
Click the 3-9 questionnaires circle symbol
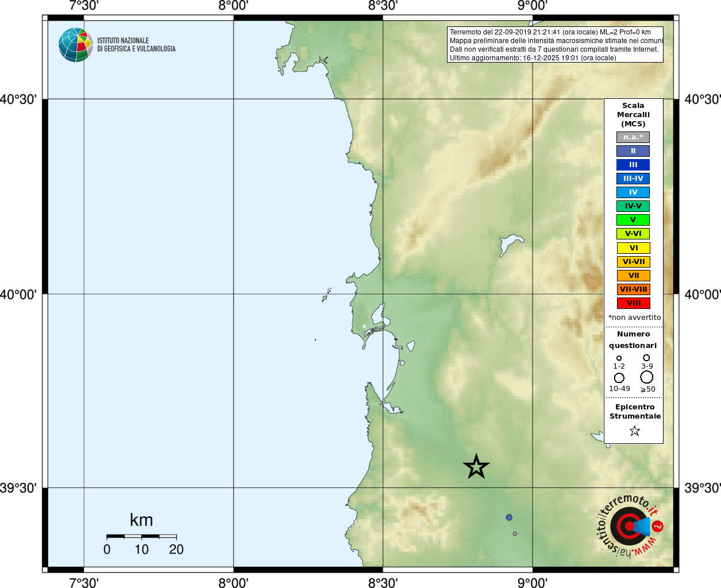pyautogui.click(x=647, y=358)
